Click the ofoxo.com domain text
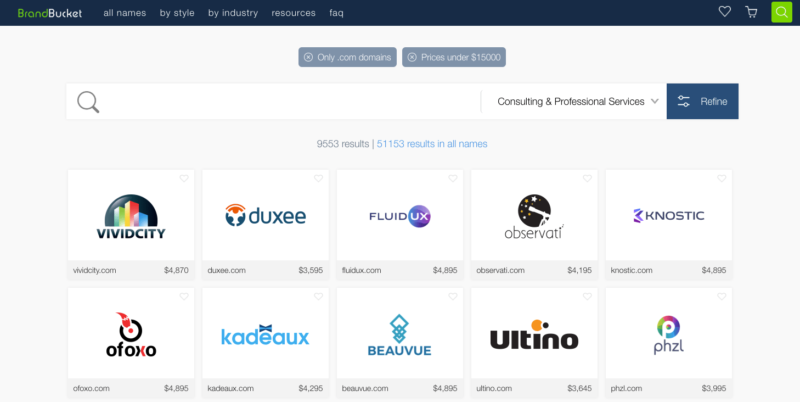 click(x=91, y=388)
